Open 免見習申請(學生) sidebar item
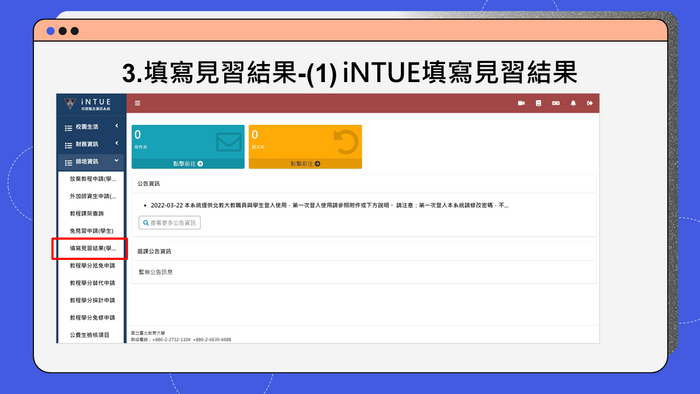The height and width of the screenshot is (394, 700). point(91,231)
